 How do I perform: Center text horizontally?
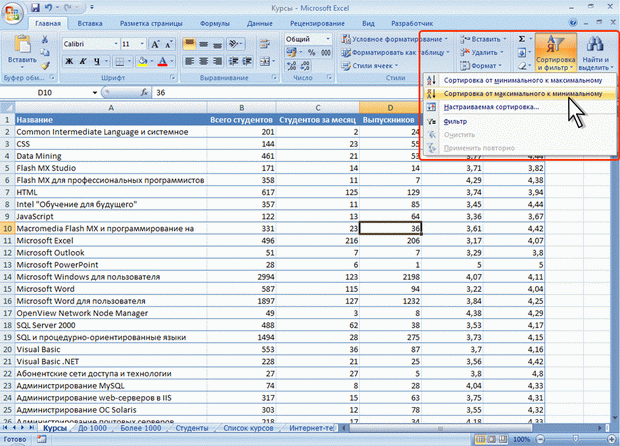(x=204, y=61)
